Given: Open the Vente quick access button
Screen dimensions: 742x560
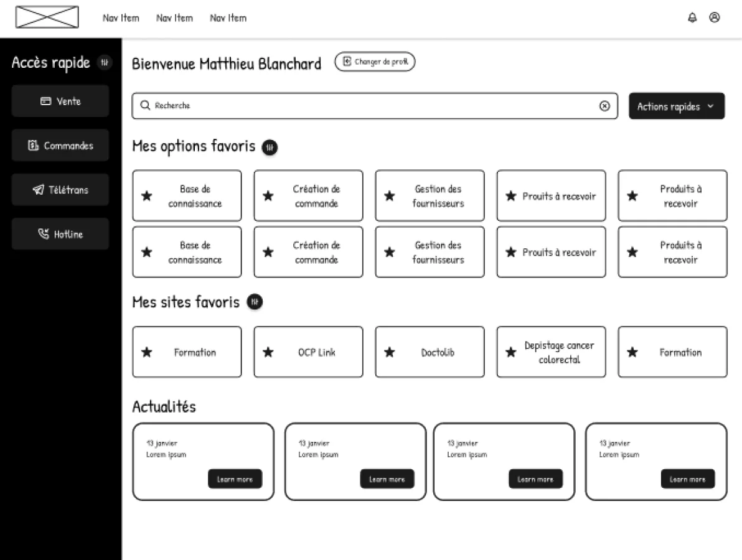Looking at the screenshot, I should (x=60, y=101).
